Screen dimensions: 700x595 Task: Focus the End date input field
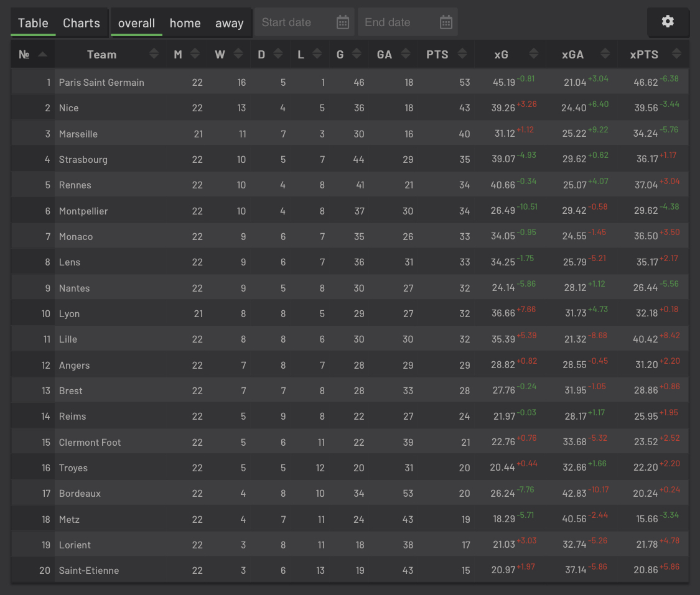pyautogui.click(x=398, y=22)
